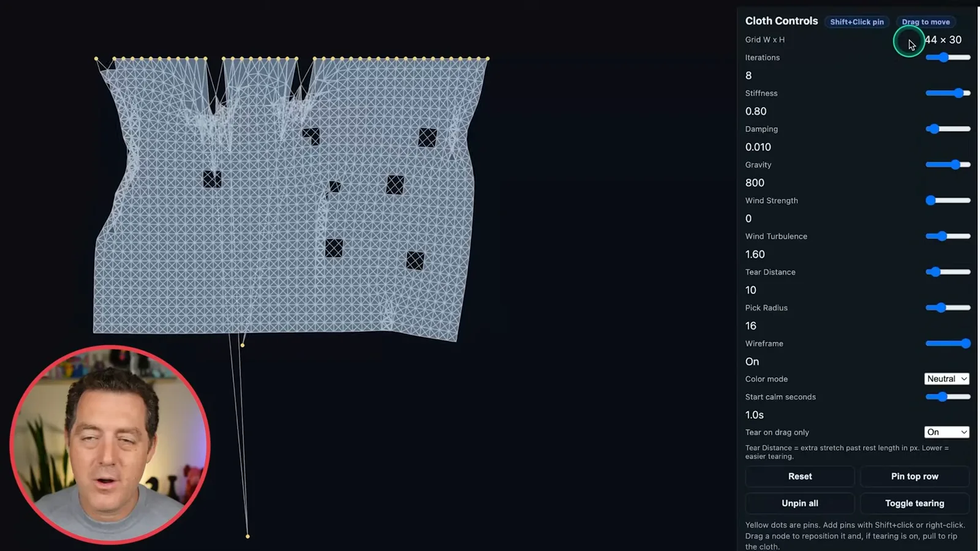Click the Toggle tearing button
The width and height of the screenshot is (980, 551).
coord(914,503)
